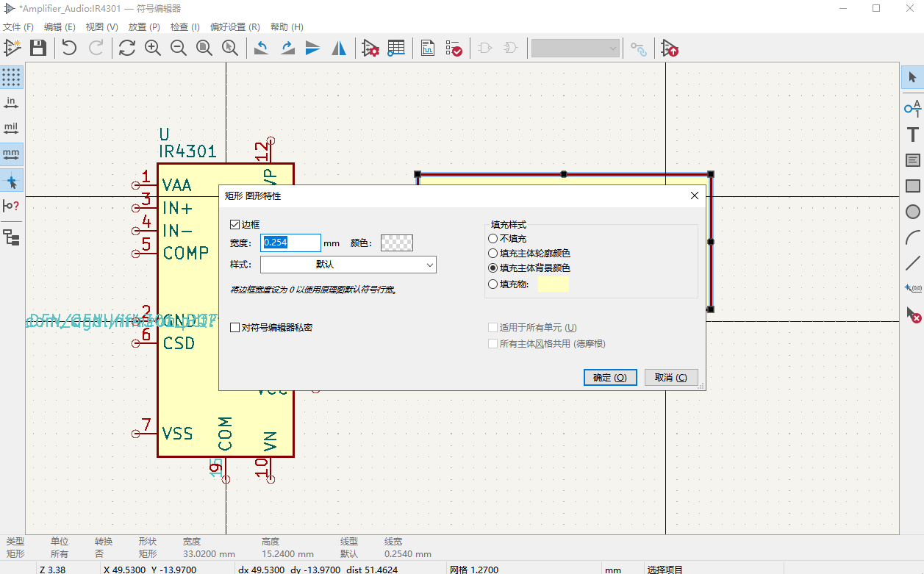Image resolution: width=924 pixels, height=574 pixels.
Task: Open the symbol properties editor icon
Action: [x=370, y=48]
